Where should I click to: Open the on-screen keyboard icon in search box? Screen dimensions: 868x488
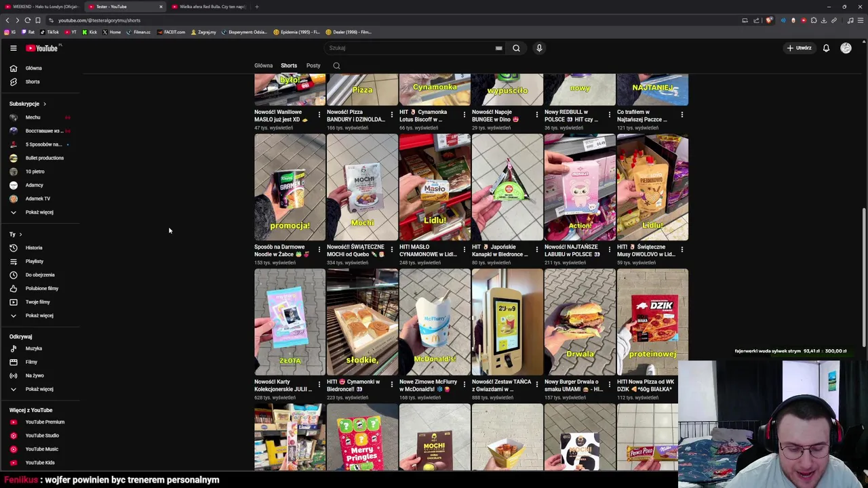tap(498, 48)
